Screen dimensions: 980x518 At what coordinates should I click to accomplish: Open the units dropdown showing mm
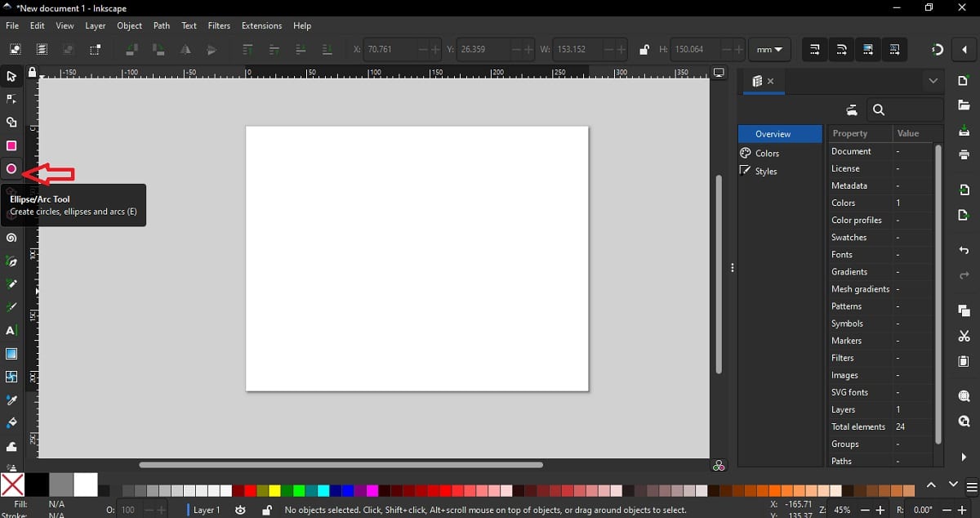[x=768, y=49]
